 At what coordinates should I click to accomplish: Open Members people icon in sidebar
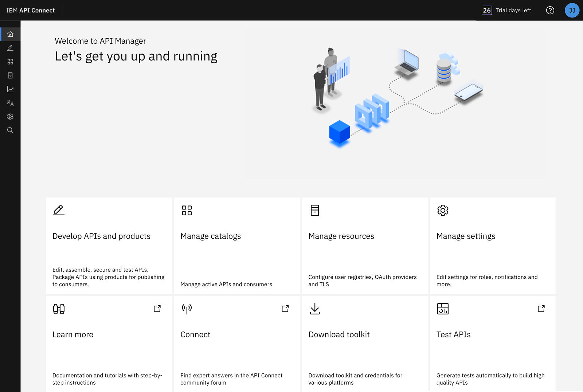(10, 103)
